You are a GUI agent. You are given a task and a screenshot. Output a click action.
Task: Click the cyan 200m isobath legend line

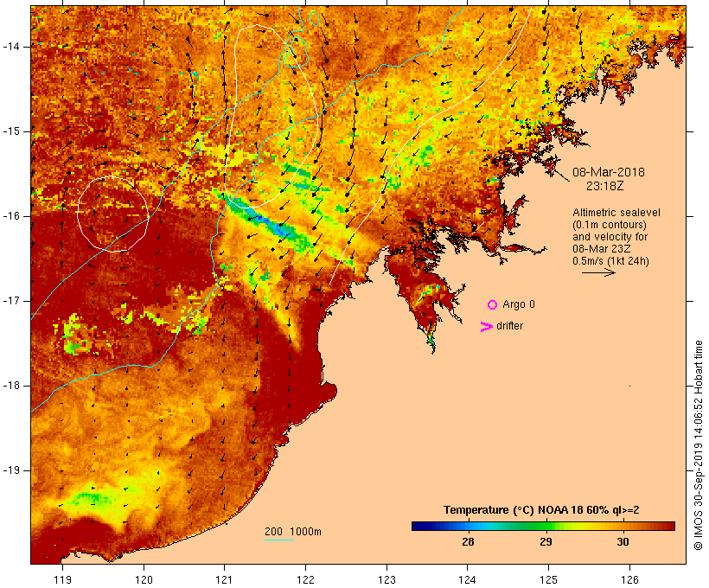point(279,540)
